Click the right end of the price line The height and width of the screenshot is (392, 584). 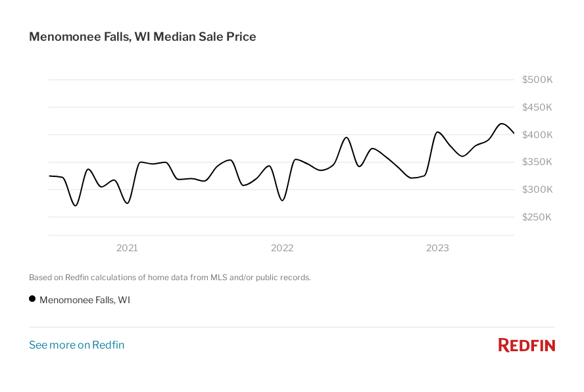pyautogui.click(x=514, y=133)
